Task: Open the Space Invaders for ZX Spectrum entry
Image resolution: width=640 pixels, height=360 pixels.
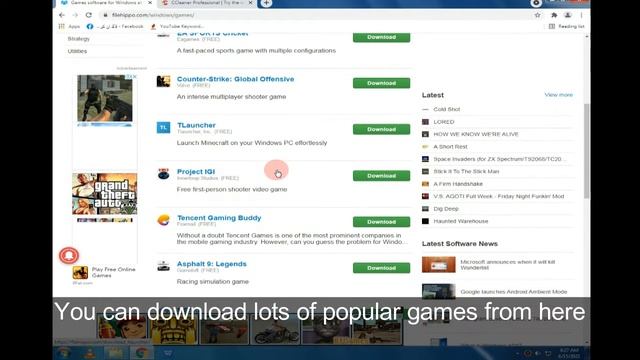Action: [499, 159]
